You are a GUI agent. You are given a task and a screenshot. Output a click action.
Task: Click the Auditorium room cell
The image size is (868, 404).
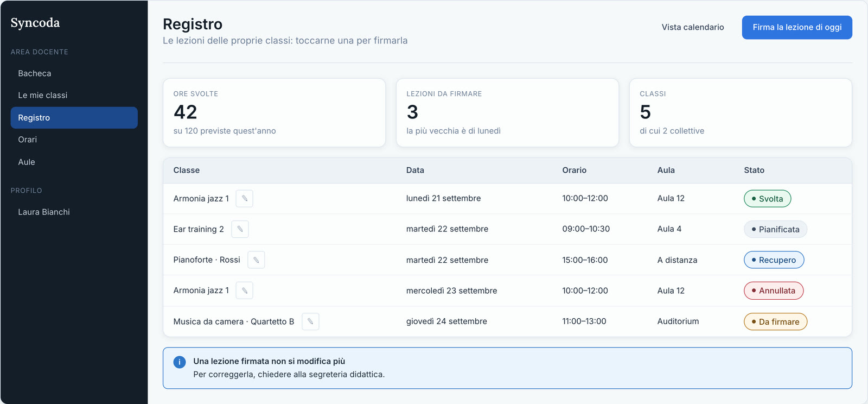(x=678, y=321)
